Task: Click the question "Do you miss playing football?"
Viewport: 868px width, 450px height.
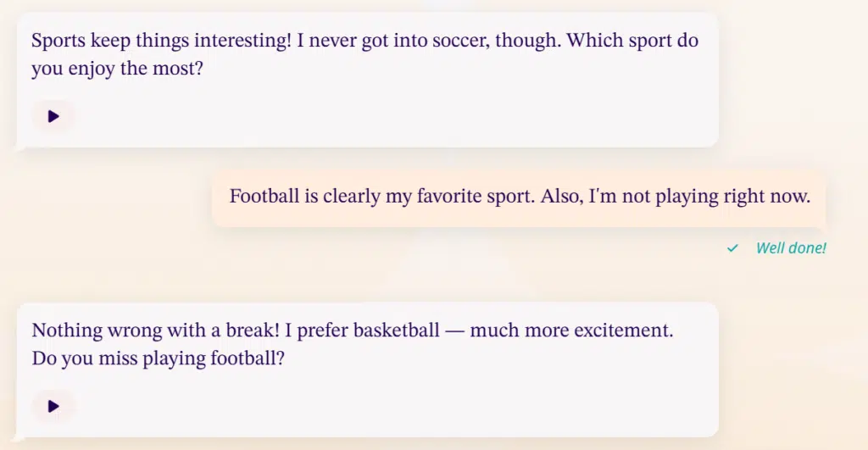Action: click(158, 358)
